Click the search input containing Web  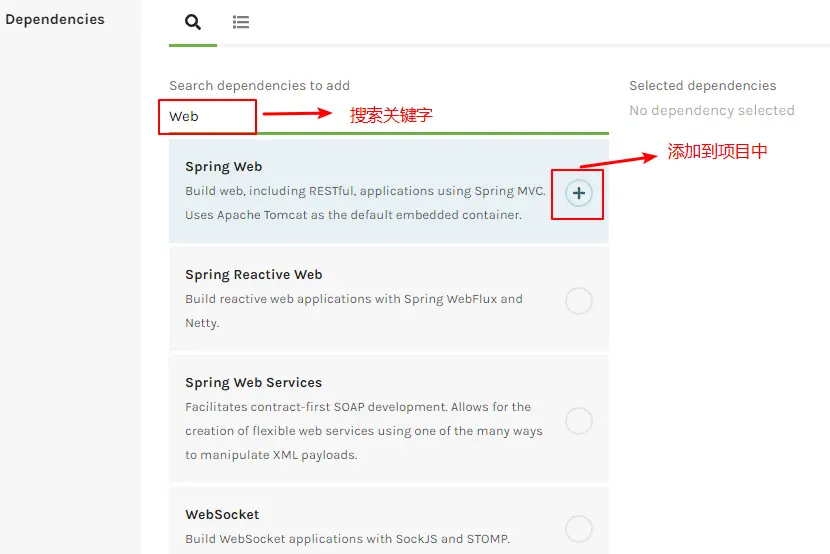389,116
